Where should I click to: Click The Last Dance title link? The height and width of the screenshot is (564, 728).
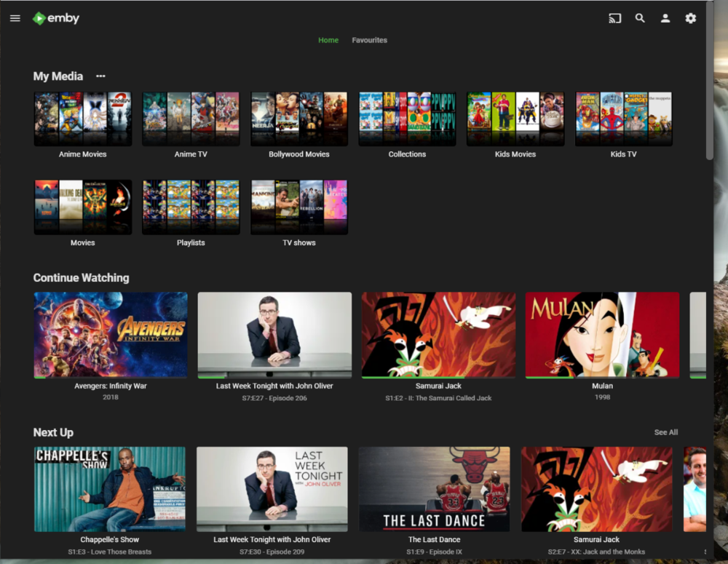point(434,539)
